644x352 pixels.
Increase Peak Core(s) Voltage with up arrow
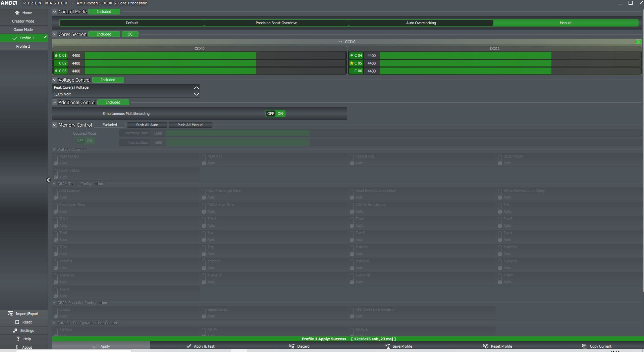point(197,88)
